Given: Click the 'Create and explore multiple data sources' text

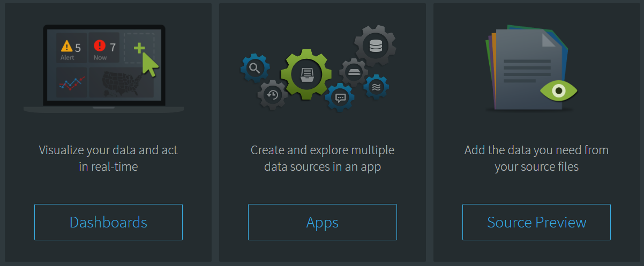Looking at the screenshot, I should [323, 158].
